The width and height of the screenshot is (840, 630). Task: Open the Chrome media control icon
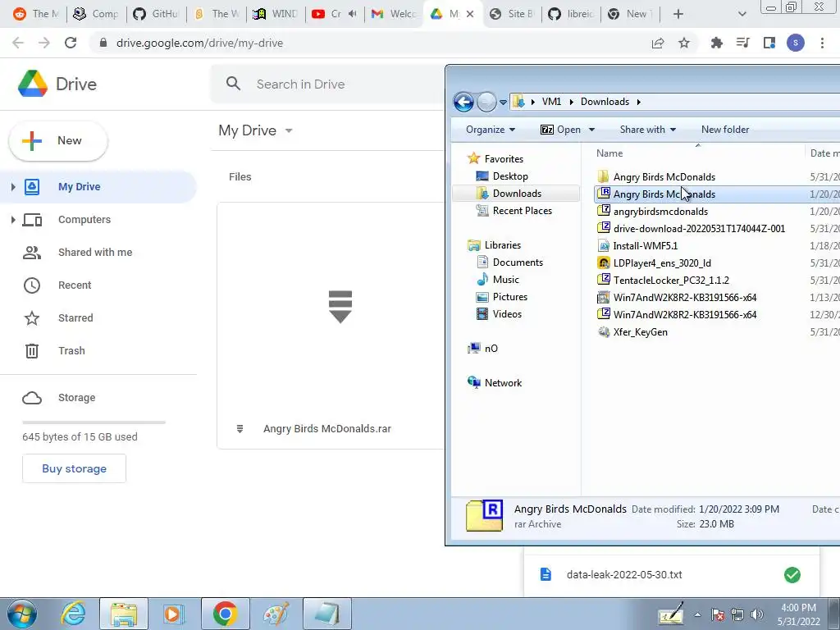pos(742,43)
